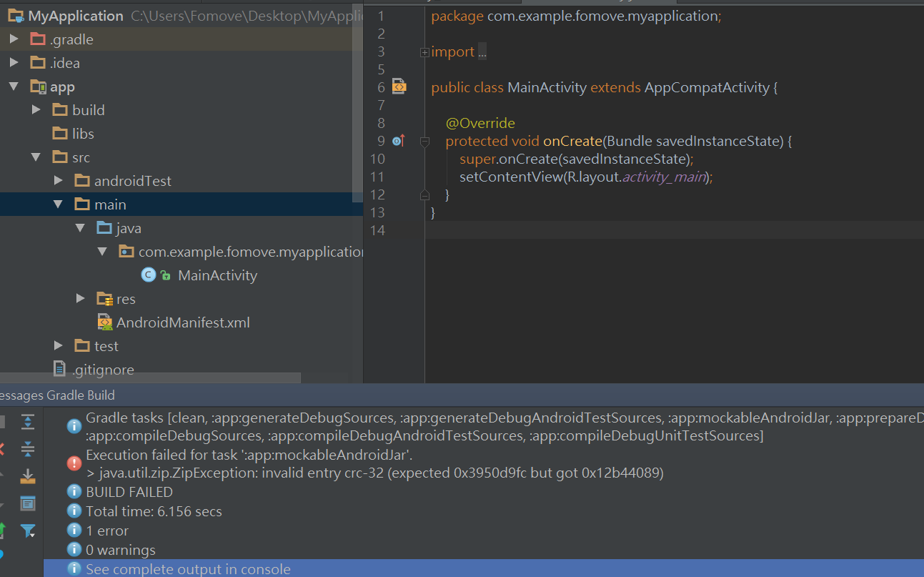The image size is (924, 577).
Task: Click 'activity_main' in setContentView line
Action: pyautogui.click(x=664, y=177)
